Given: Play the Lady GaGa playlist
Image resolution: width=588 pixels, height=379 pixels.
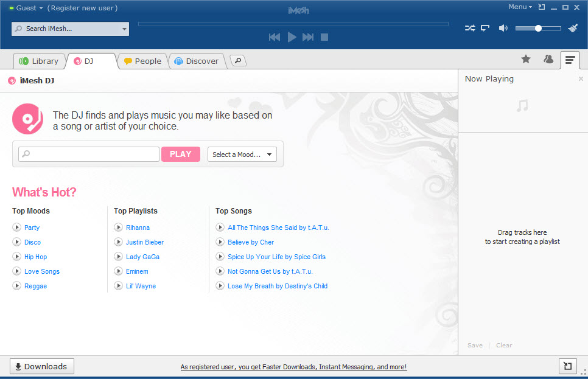Looking at the screenshot, I should tap(118, 256).
